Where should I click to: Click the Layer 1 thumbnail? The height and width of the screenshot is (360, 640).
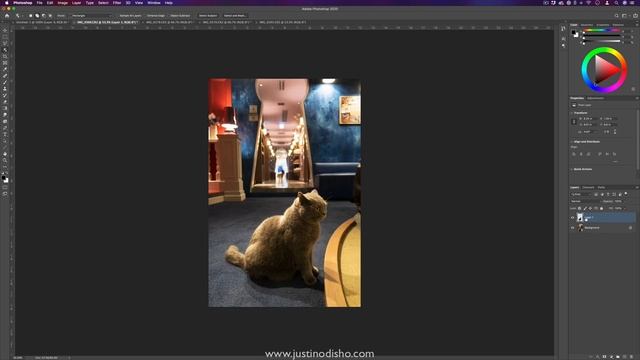580,218
